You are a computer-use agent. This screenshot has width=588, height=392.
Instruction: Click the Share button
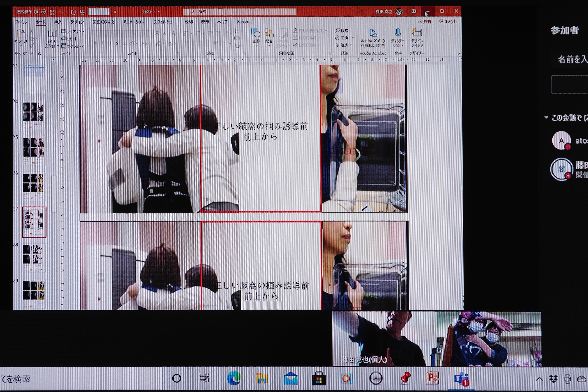point(425,22)
